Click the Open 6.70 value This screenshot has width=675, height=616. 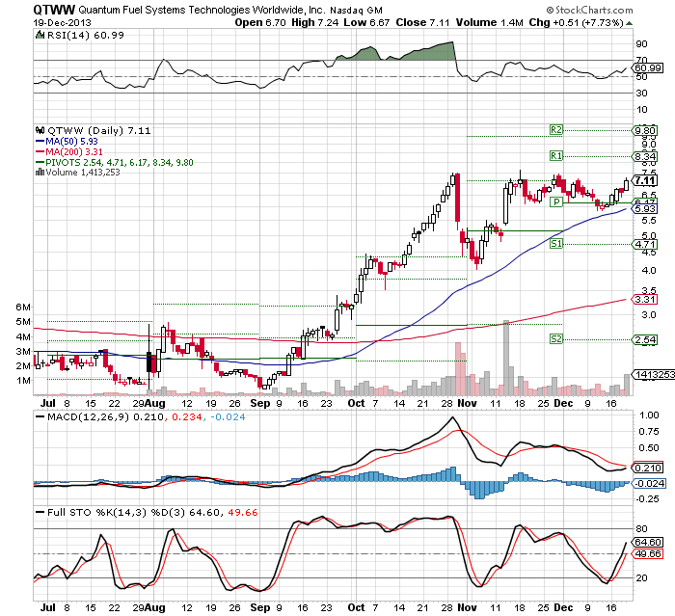(x=260, y=22)
